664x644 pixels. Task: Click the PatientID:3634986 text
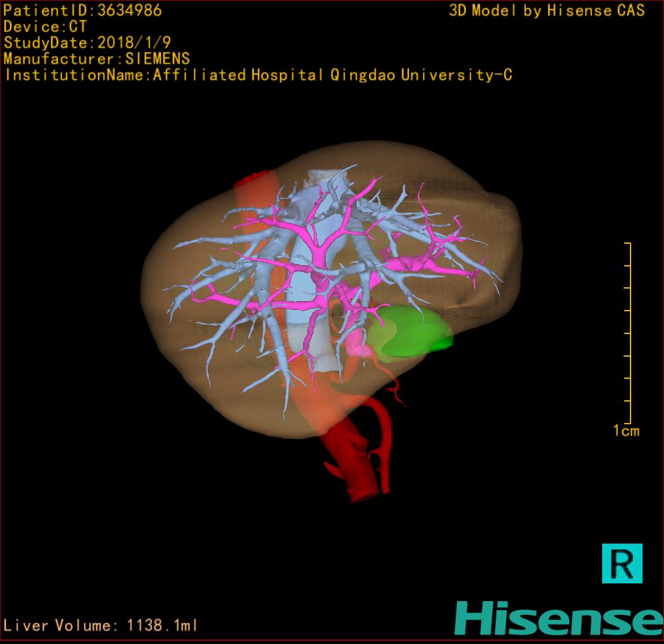pyautogui.click(x=83, y=11)
